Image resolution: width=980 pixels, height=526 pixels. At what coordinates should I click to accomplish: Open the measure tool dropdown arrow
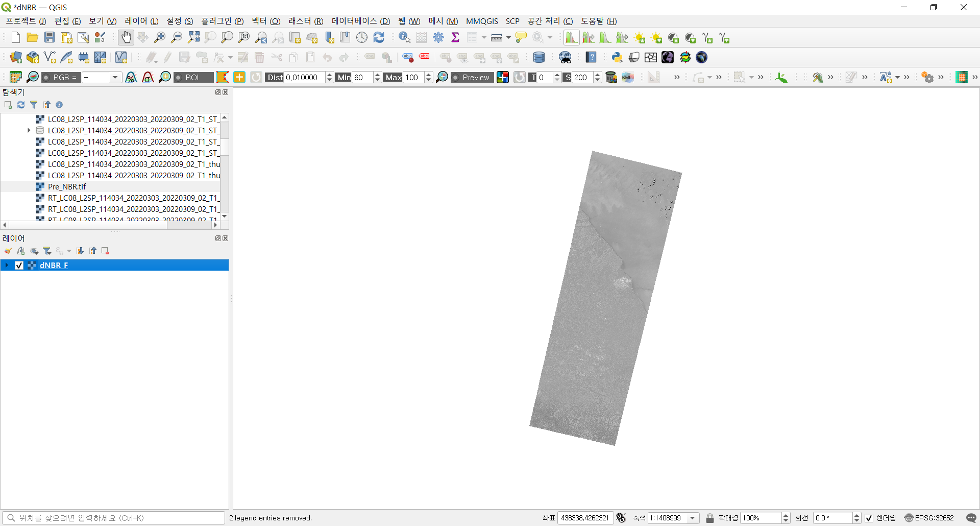click(508, 37)
